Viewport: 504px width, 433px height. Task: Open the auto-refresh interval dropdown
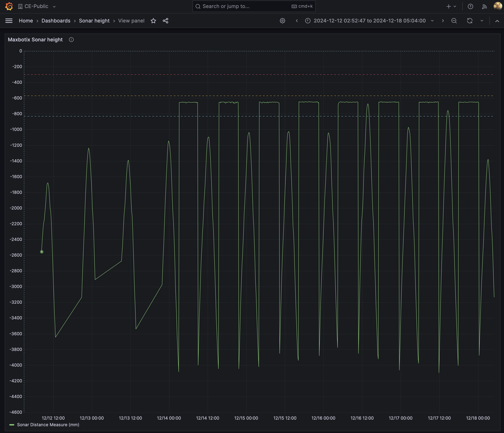pyautogui.click(x=482, y=21)
